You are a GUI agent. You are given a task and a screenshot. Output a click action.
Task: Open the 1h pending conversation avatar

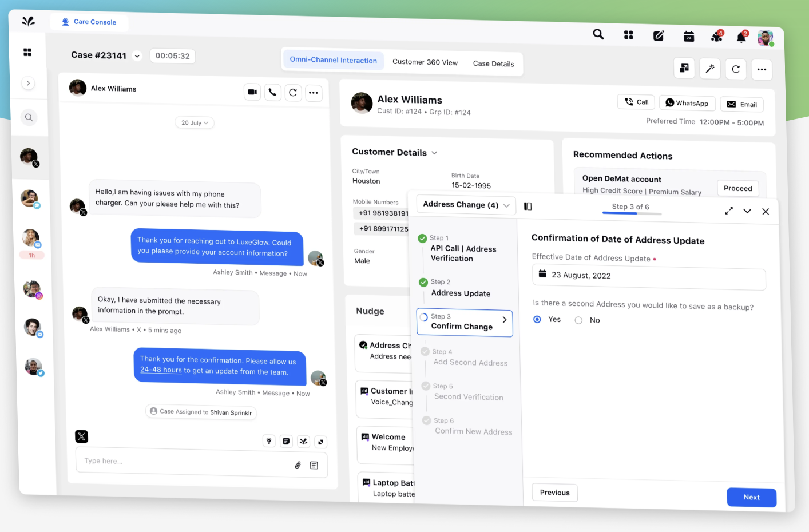(x=31, y=237)
